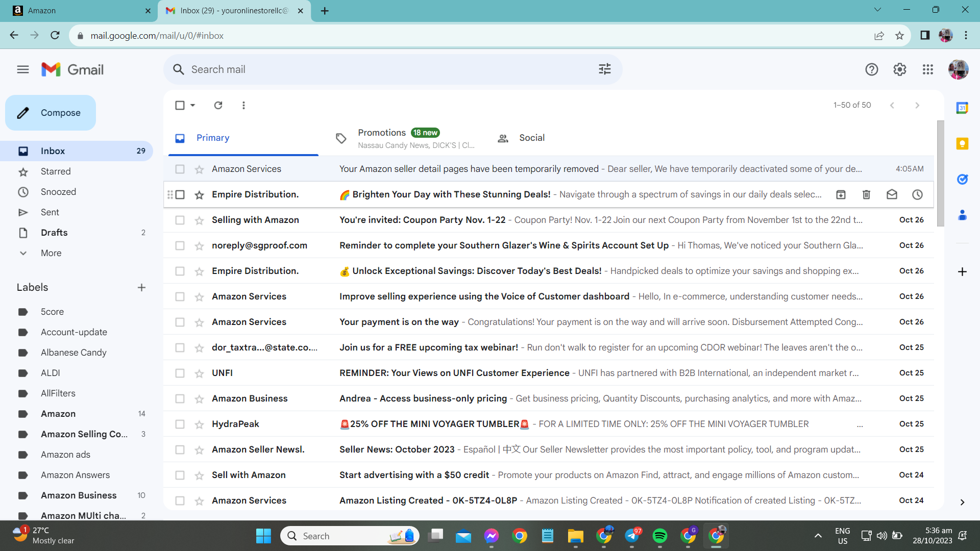
Task: Bookmark this page with the star icon
Action: point(899,36)
